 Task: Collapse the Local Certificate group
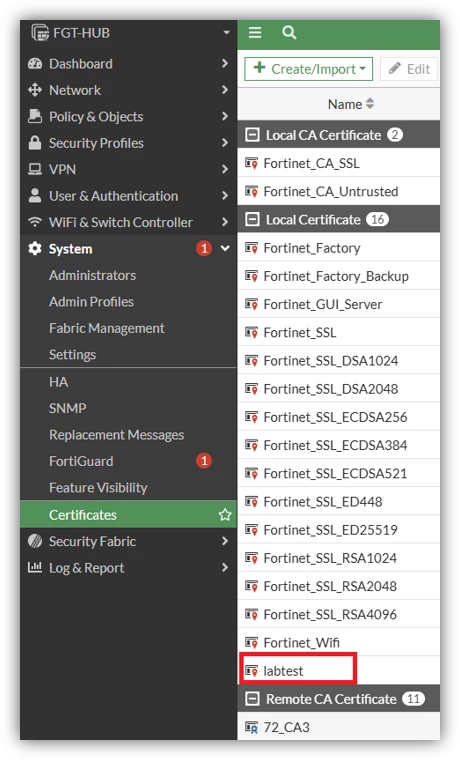click(252, 220)
